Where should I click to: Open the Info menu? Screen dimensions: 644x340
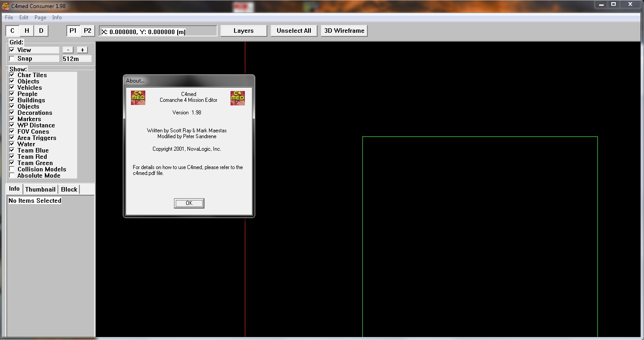click(57, 17)
